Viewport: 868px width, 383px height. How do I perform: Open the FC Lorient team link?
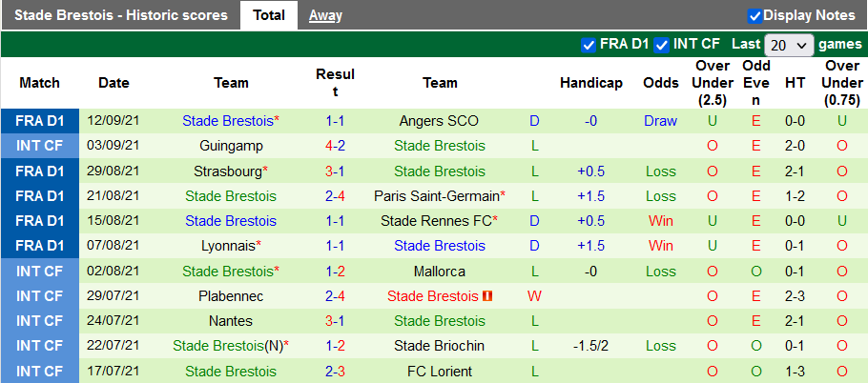point(440,371)
